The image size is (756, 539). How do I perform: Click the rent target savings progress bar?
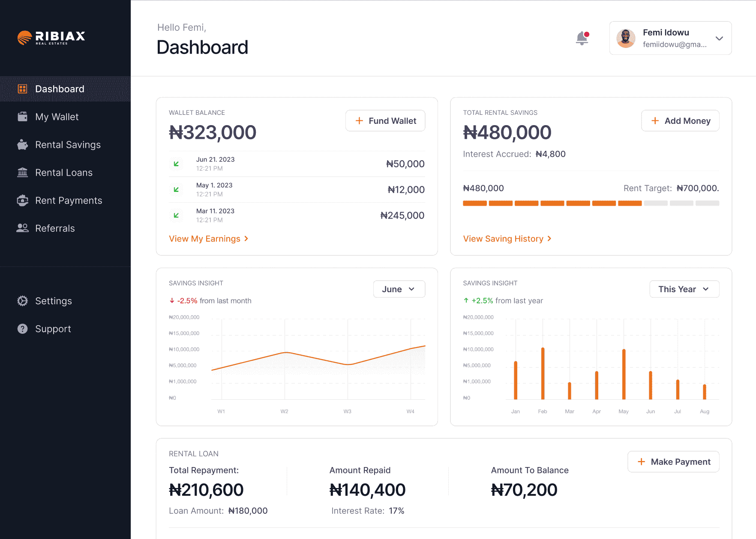click(x=591, y=203)
